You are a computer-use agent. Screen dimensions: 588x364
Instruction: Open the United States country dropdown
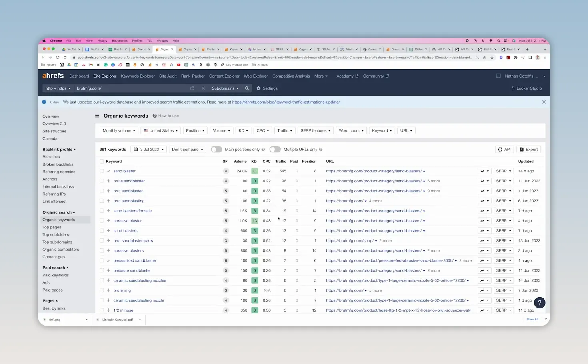pos(160,131)
